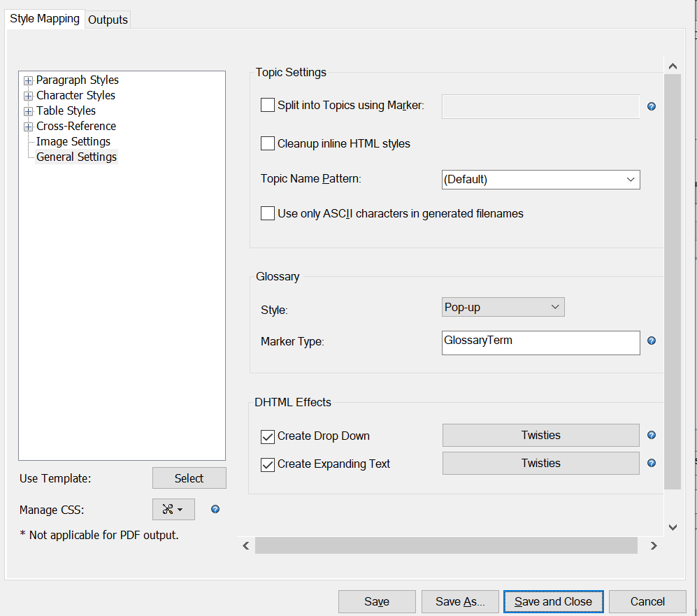Select Image Settings in the tree
Image resolution: width=697 pixels, height=616 pixels.
tap(73, 142)
